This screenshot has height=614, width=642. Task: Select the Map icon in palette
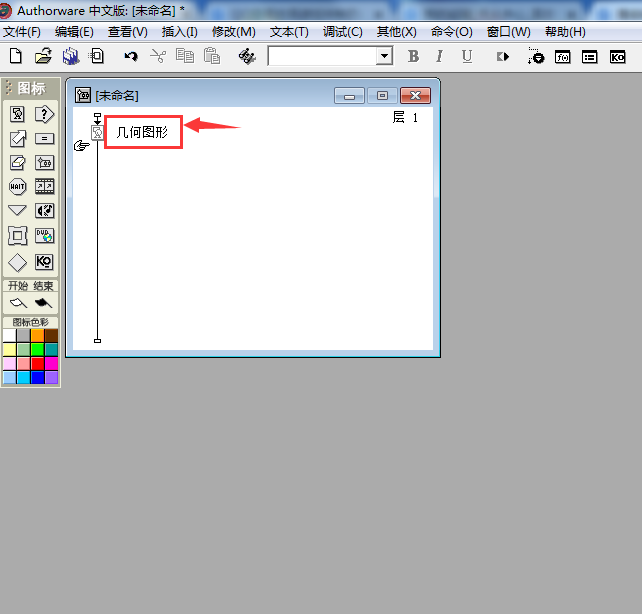click(44, 163)
